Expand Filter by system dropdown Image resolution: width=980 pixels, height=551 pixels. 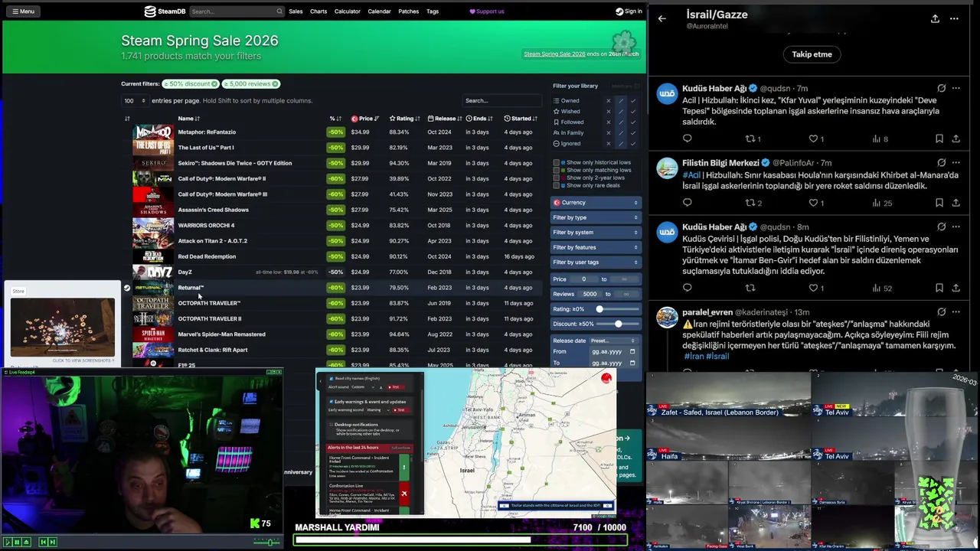tap(595, 232)
